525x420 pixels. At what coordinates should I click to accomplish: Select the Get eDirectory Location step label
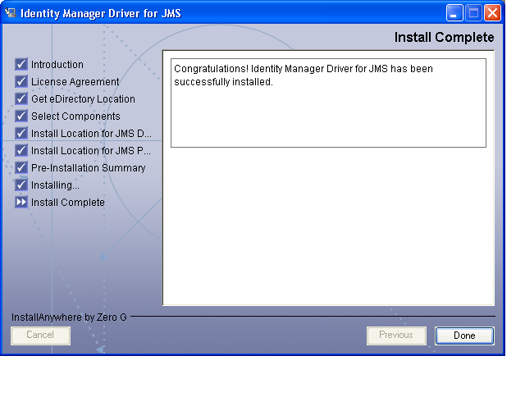pyautogui.click(x=83, y=99)
